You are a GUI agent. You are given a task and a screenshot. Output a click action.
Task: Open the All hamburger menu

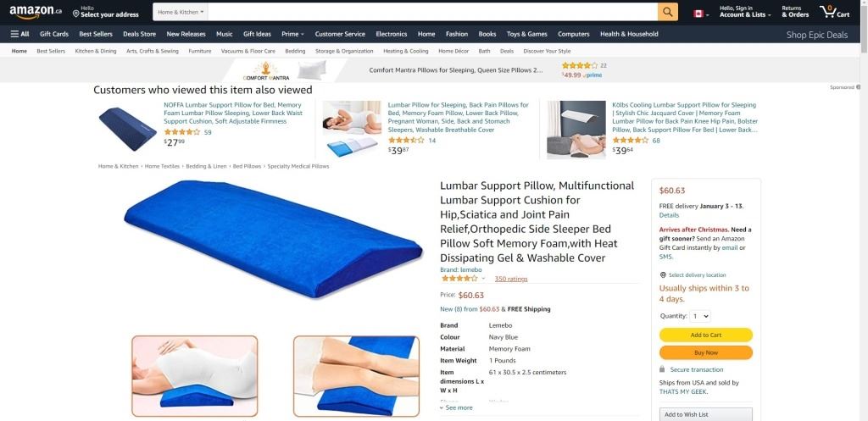point(20,34)
